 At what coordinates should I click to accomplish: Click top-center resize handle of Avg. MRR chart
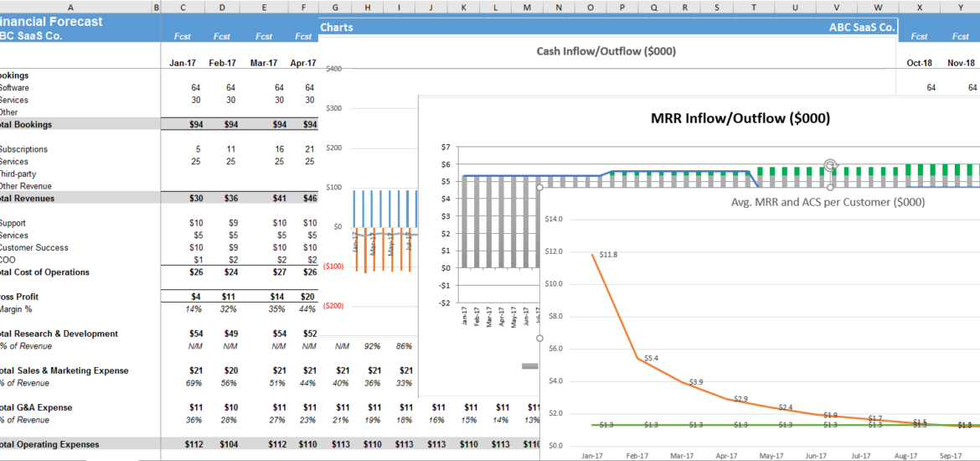point(830,187)
